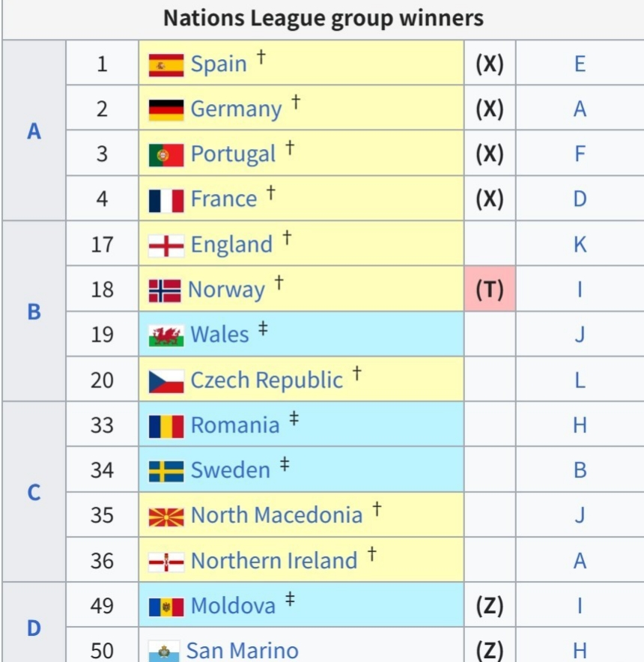Click the Spain flag icon
This screenshot has width=644, height=662.
(x=165, y=64)
